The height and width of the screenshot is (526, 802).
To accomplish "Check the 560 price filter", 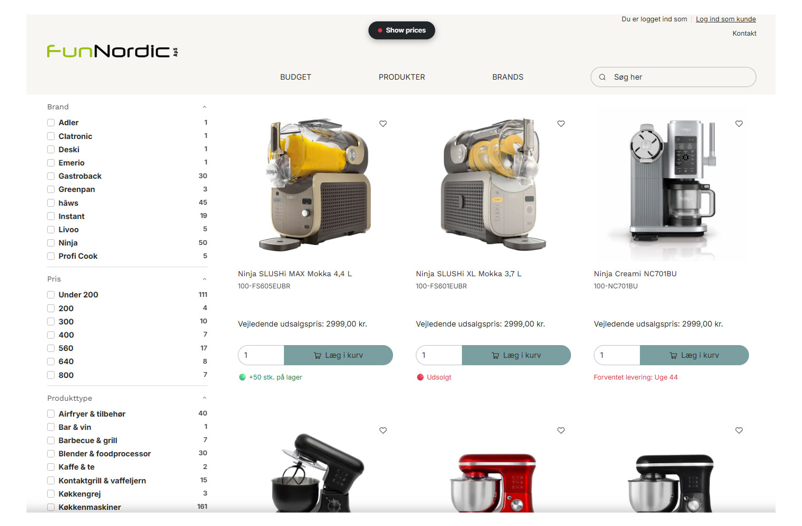I will pyautogui.click(x=51, y=348).
